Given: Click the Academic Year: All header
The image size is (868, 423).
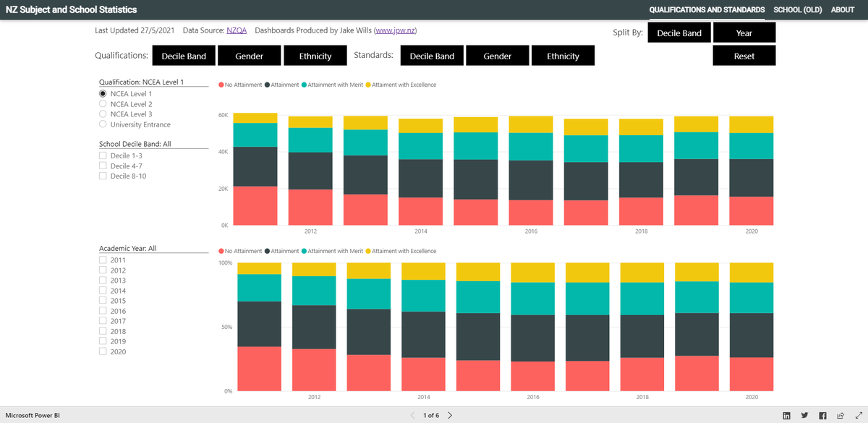Looking at the screenshot, I should click(x=127, y=248).
